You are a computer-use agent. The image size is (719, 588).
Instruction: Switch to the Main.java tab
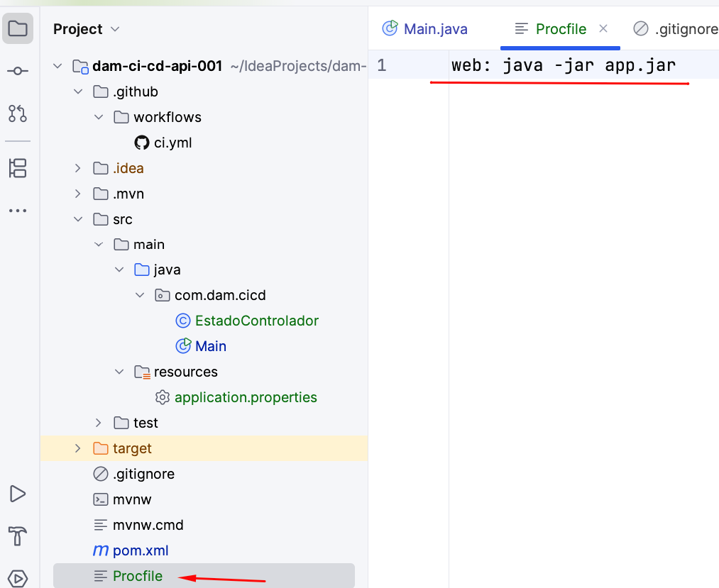425,29
